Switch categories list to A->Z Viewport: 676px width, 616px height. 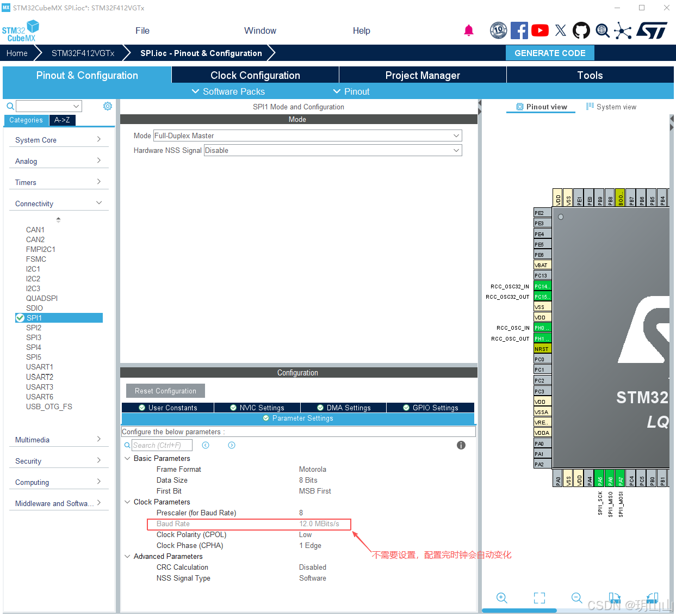tap(62, 120)
